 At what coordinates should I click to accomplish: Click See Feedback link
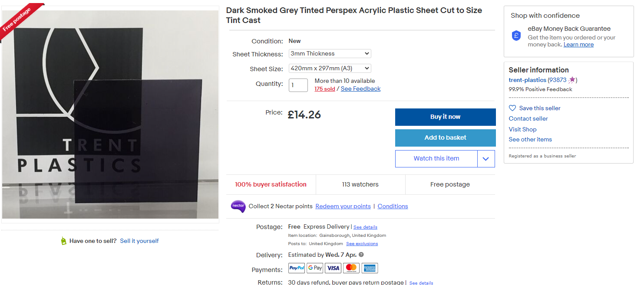[x=360, y=88]
